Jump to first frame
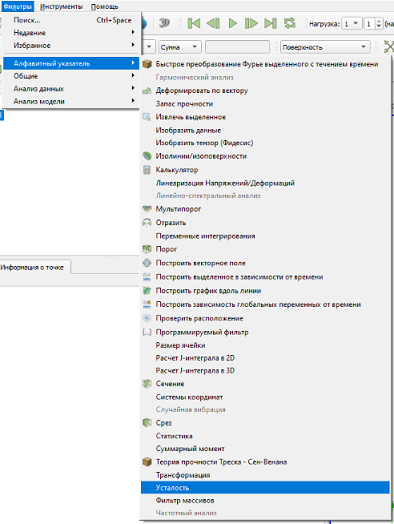This screenshot has width=394, height=524. tap(194, 23)
